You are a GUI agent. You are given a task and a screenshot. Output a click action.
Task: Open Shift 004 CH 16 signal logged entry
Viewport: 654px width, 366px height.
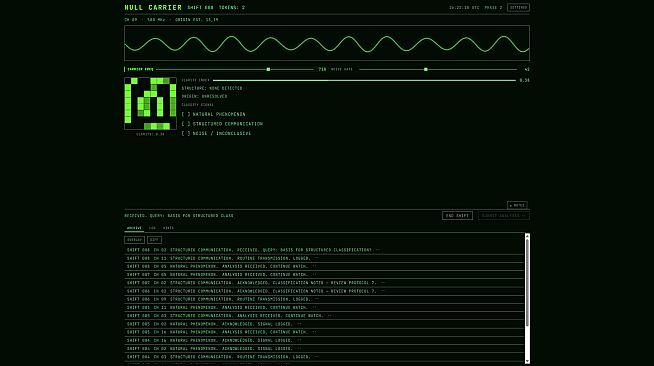(324, 341)
